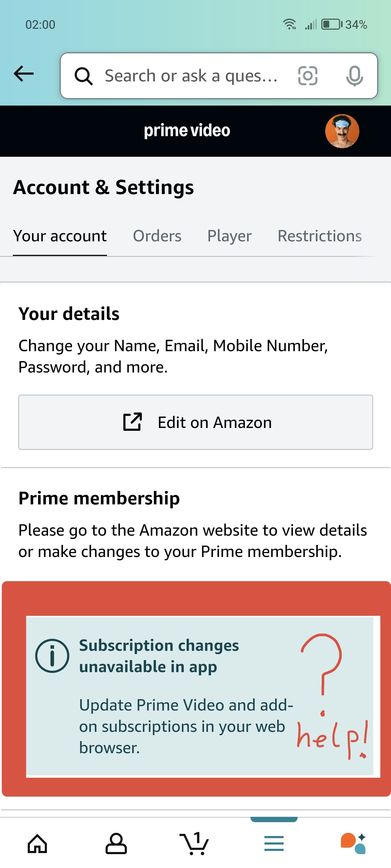
Task: Select the Restrictions tab
Action: (320, 236)
